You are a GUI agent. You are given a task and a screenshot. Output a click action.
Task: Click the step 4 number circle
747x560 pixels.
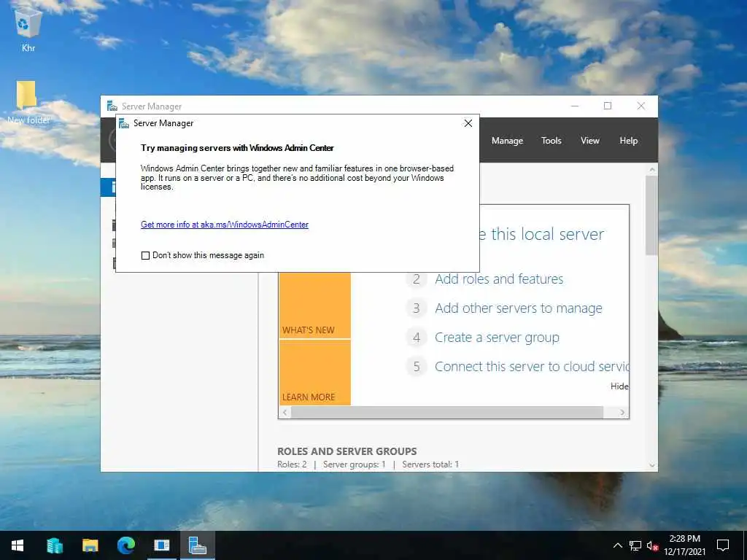(417, 338)
